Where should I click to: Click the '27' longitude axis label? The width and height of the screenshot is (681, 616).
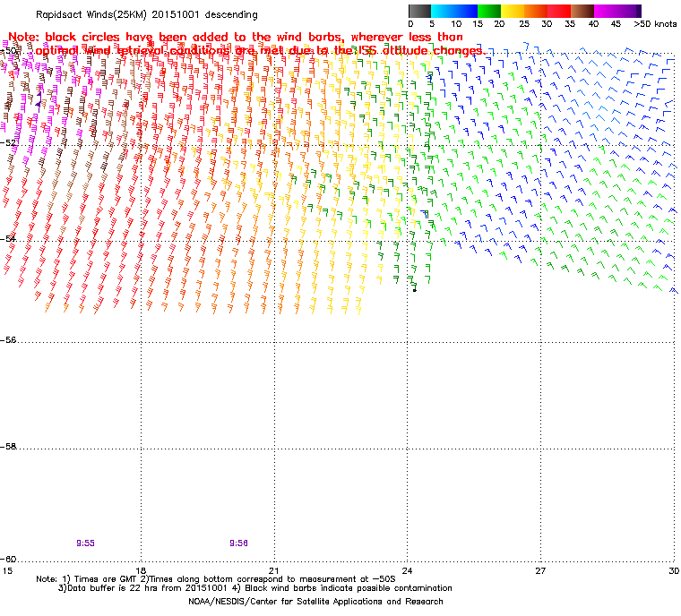click(x=540, y=570)
